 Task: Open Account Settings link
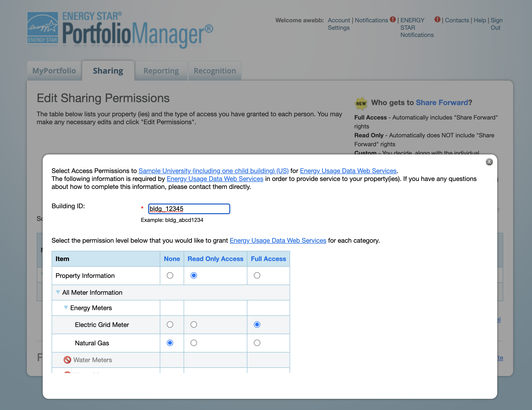[339, 24]
